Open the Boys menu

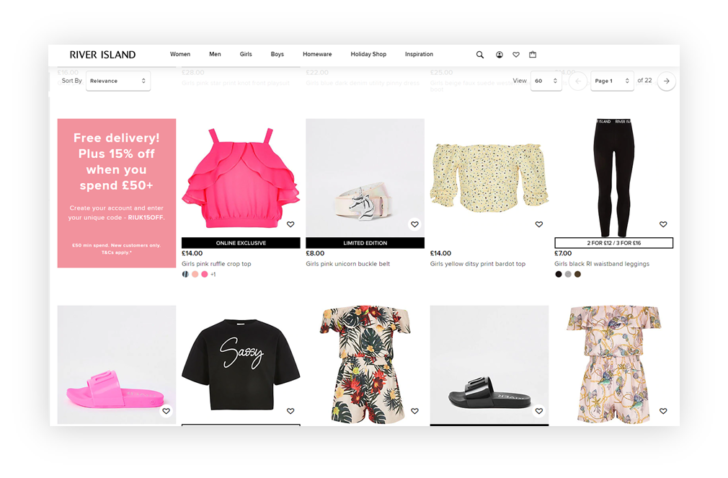click(277, 54)
